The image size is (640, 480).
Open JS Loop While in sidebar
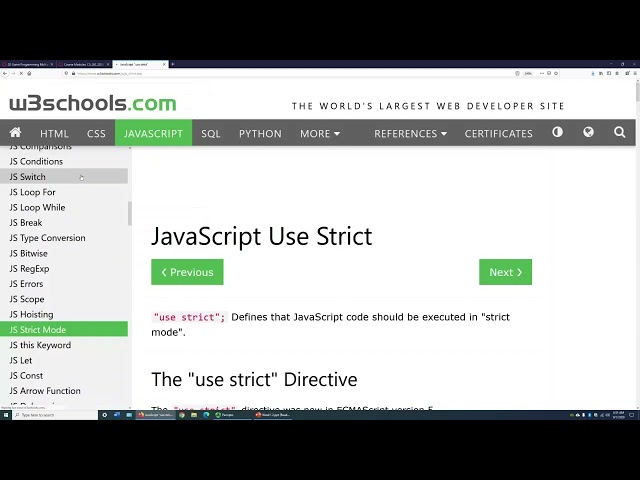point(64,207)
